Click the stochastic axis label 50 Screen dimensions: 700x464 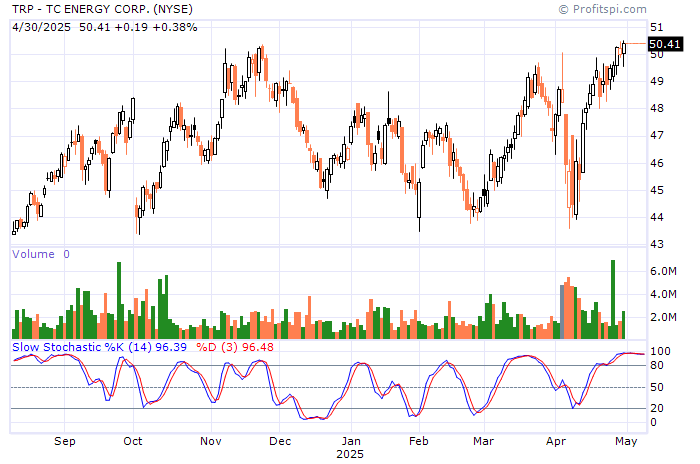pyautogui.click(x=656, y=387)
